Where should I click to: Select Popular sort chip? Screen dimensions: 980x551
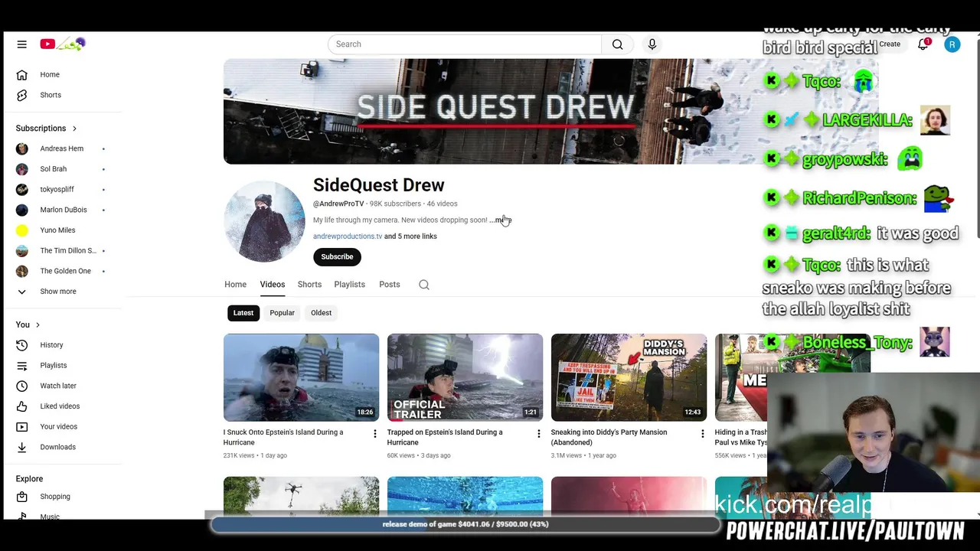coord(282,313)
